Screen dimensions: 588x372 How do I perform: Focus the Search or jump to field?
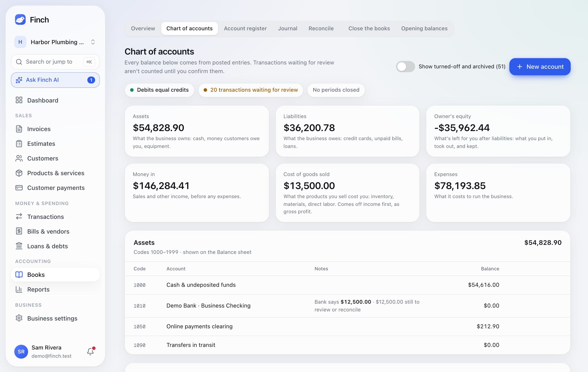[x=55, y=62]
